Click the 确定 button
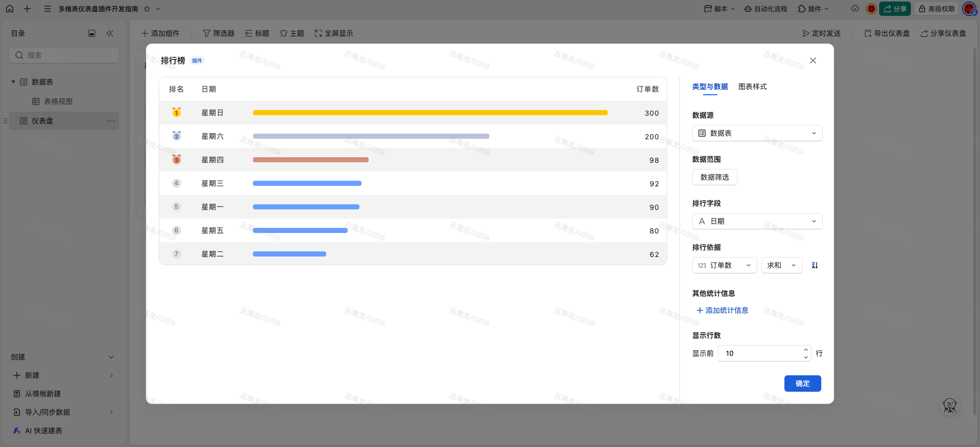Viewport: 980px width, 447px height. pyautogui.click(x=802, y=384)
